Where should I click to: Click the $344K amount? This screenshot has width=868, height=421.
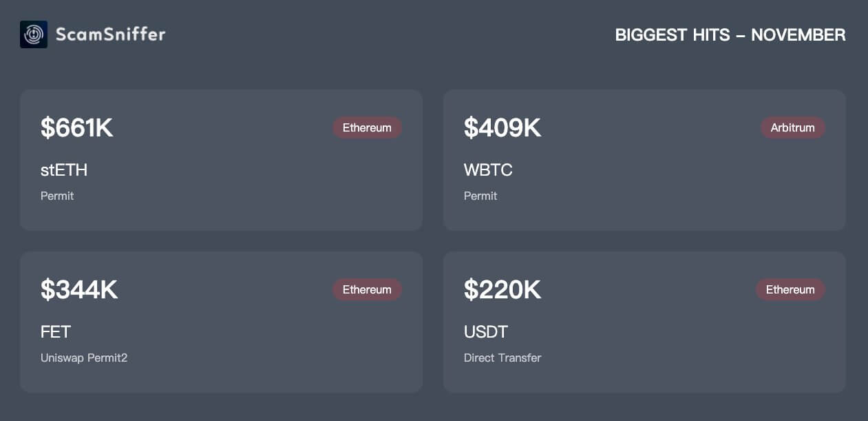pyautogui.click(x=79, y=290)
